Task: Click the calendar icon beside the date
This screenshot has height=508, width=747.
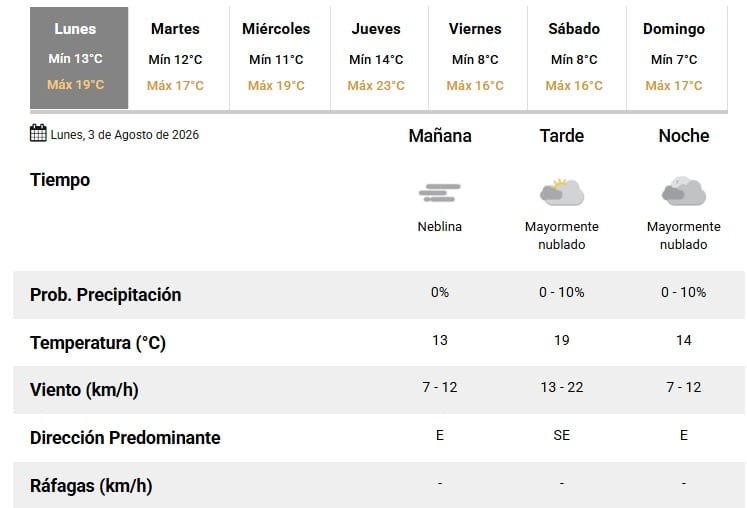Action: (x=38, y=133)
